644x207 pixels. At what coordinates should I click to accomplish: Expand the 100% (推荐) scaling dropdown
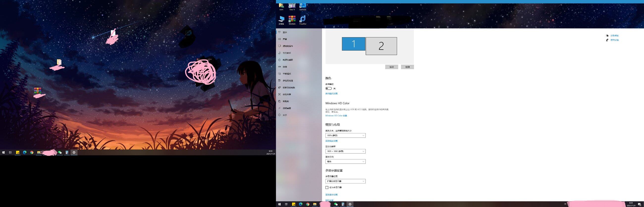[346, 135]
